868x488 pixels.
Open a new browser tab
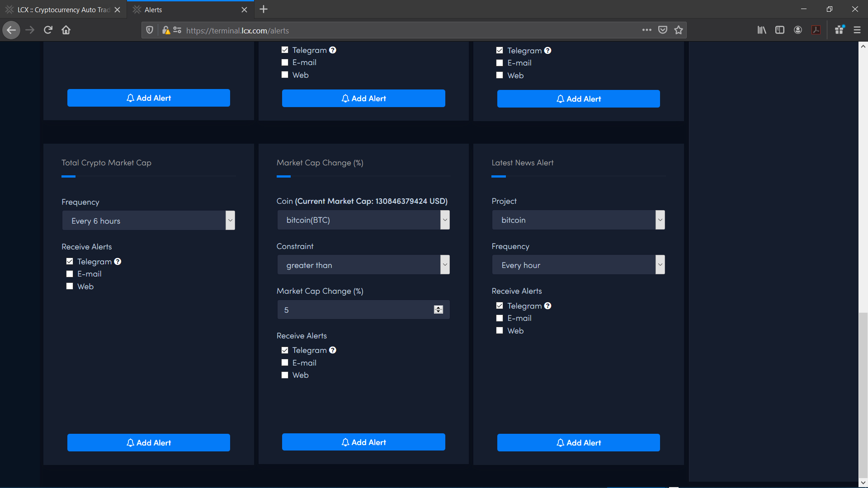click(264, 9)
